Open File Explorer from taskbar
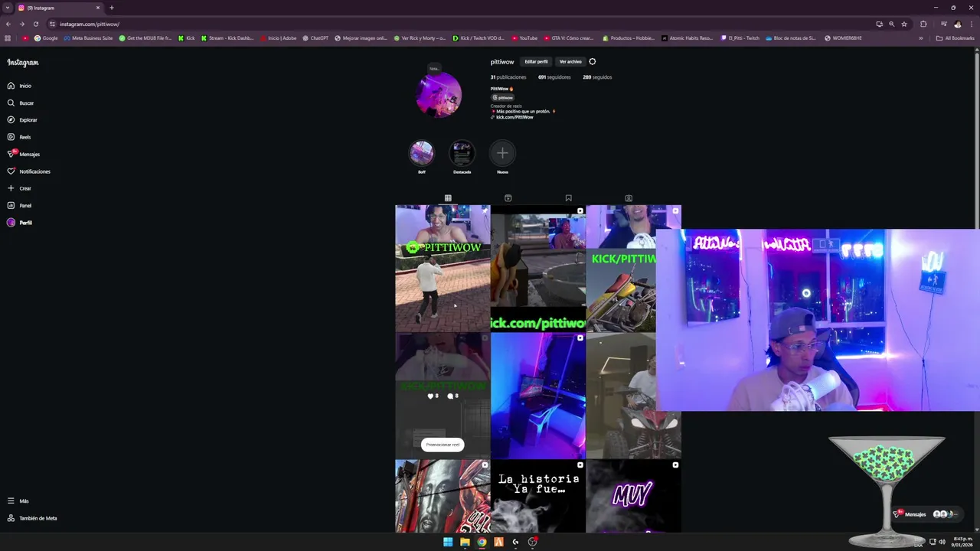Screen dimensions: 980x551 [x=465, y=542]
